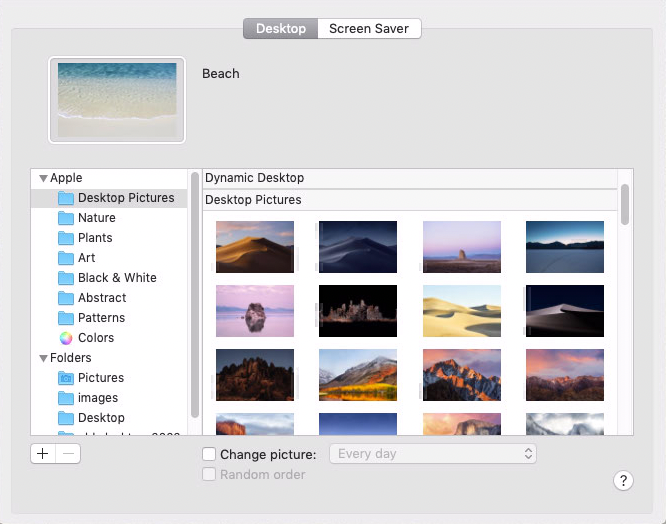Screen dimensions: 666x524
Task: Toggle the Random order checkbox
Action: pyautogui.click(x=209, y=474)
